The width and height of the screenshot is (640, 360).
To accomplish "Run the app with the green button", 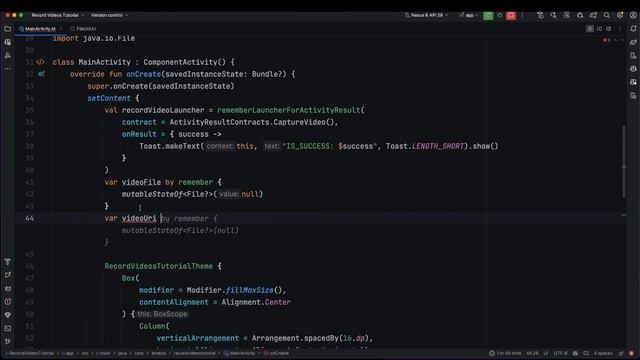I will 488,16.
